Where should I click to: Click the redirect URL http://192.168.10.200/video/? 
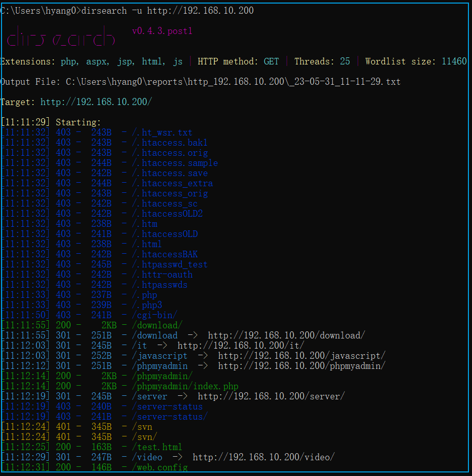264,457
